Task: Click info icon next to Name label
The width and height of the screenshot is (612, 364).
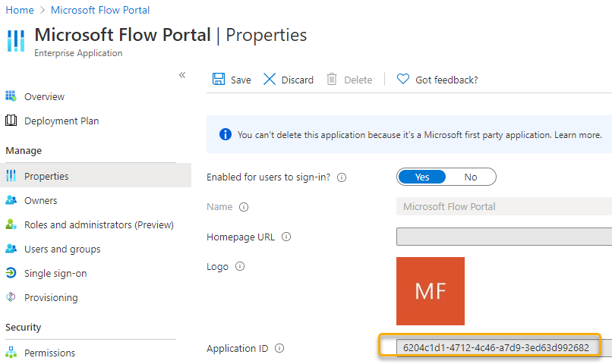Action: click(x=244, y=207)
